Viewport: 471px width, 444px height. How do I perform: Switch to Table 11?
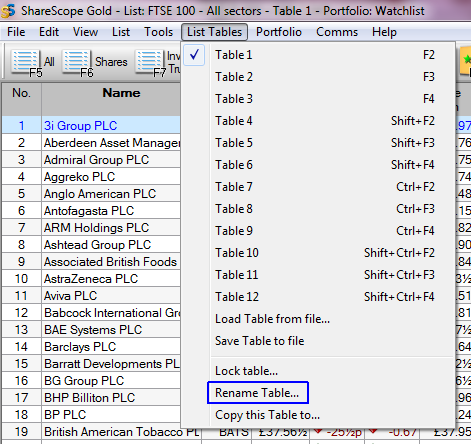(318, 275)
